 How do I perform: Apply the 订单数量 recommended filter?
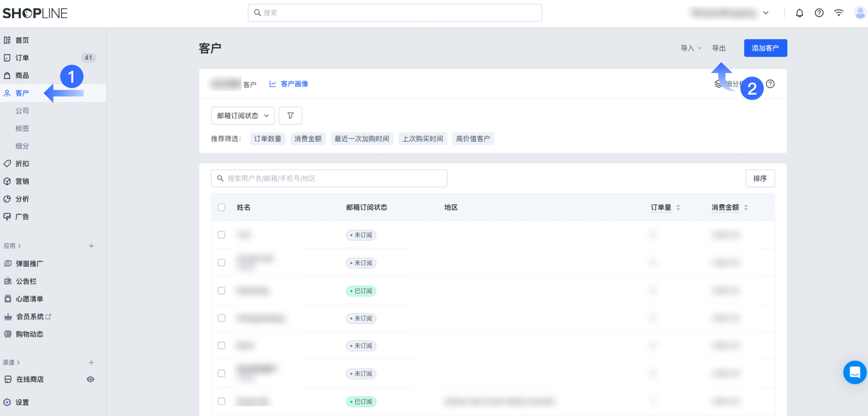point(268,139)
